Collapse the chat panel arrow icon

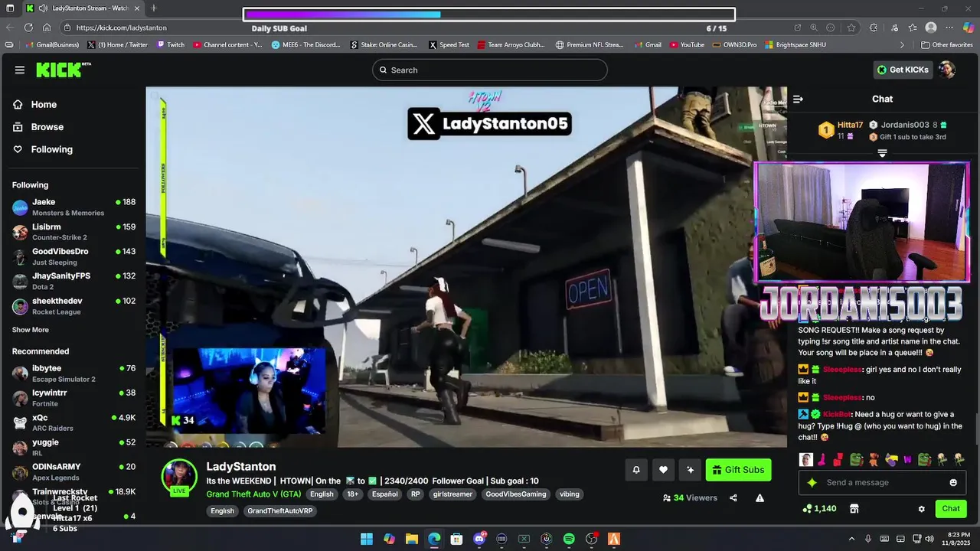click(798, 99)
